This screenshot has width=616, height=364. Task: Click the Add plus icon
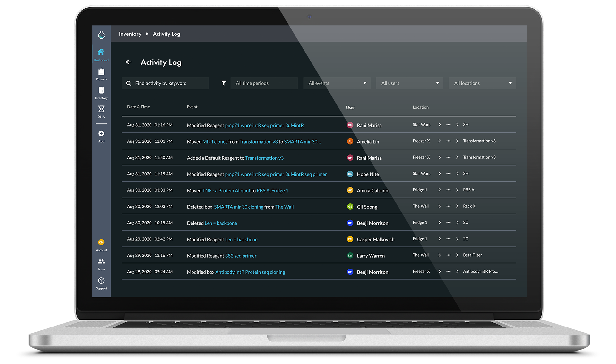pyautogui.click(x=101, y=134)
